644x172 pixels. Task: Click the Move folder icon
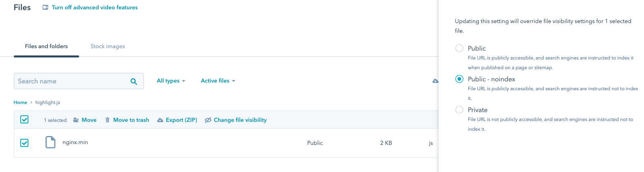(76, 120)
